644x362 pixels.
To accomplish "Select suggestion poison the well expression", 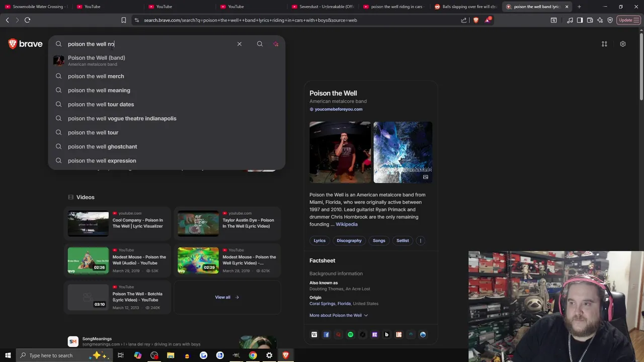I will pos(167,160).
